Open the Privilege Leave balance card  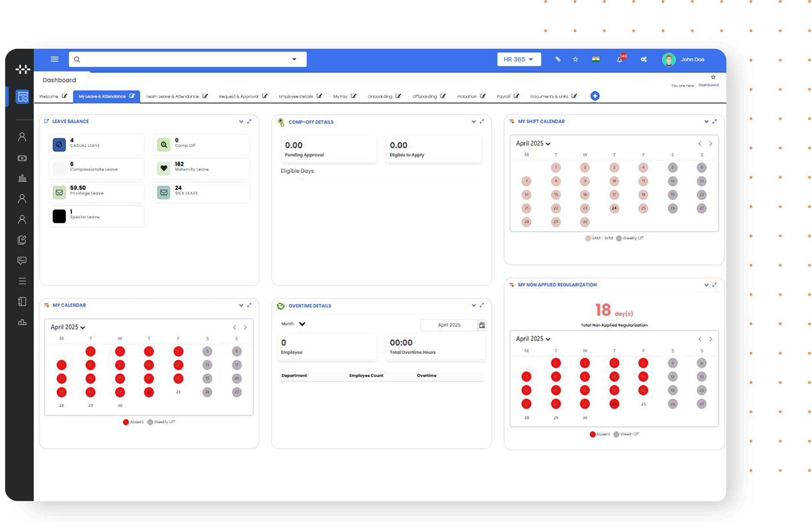(x=97, y=192)
